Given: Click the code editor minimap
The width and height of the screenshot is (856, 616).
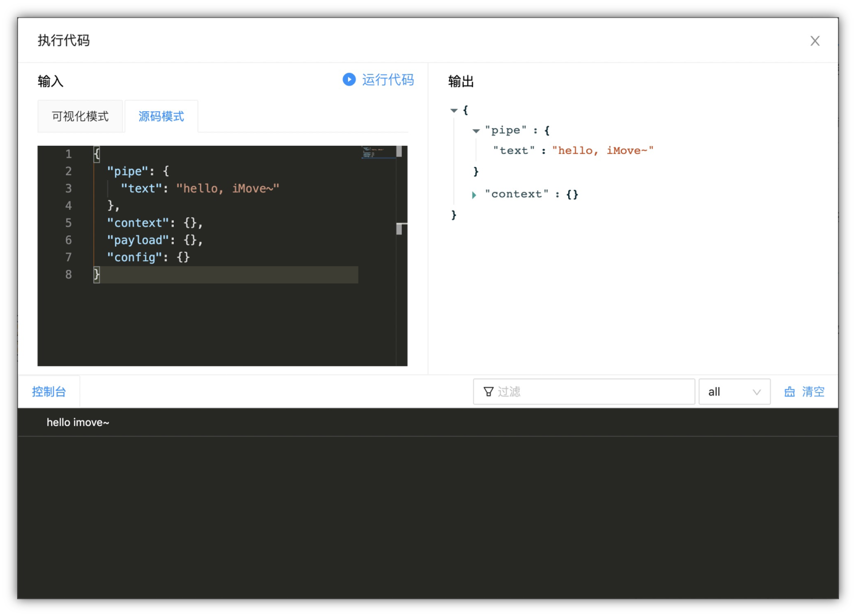Looking at the screenshot, I should [378, 153].
